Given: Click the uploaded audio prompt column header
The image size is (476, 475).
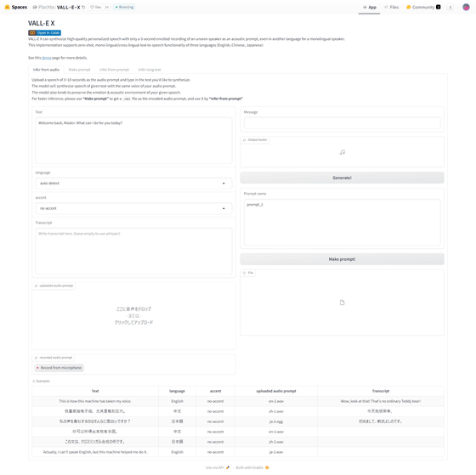Looking at the screenshot, I should (276, 391).
